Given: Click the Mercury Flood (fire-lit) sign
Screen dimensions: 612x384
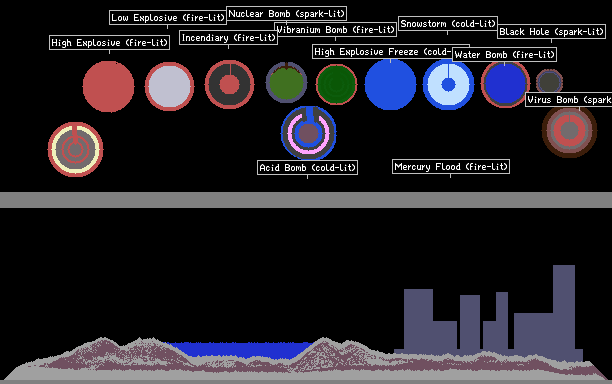Looking at the screenshot, I should pyautogui.click(x=451, y=167).
